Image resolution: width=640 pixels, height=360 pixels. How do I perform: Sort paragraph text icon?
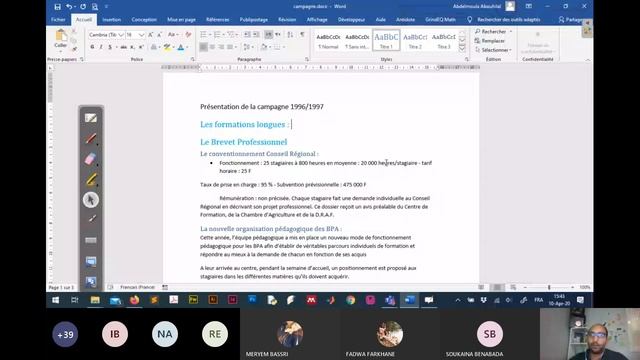coord(290,35)
